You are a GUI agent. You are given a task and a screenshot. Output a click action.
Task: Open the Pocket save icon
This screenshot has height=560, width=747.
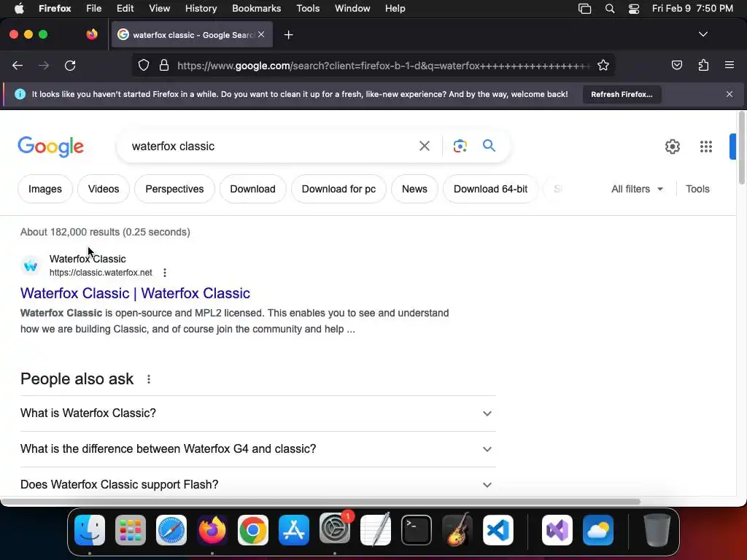(x=676, y=65)
